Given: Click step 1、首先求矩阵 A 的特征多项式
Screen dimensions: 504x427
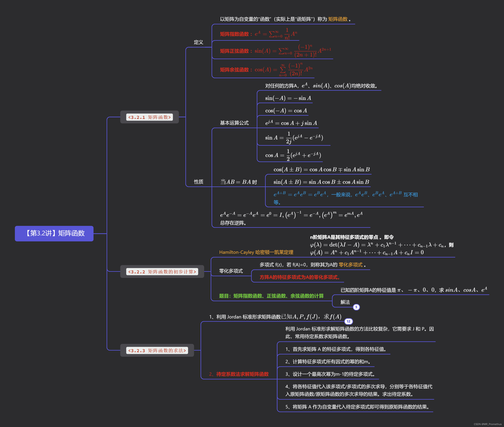Looking at the screenshot, I should [x=336, y=349].
